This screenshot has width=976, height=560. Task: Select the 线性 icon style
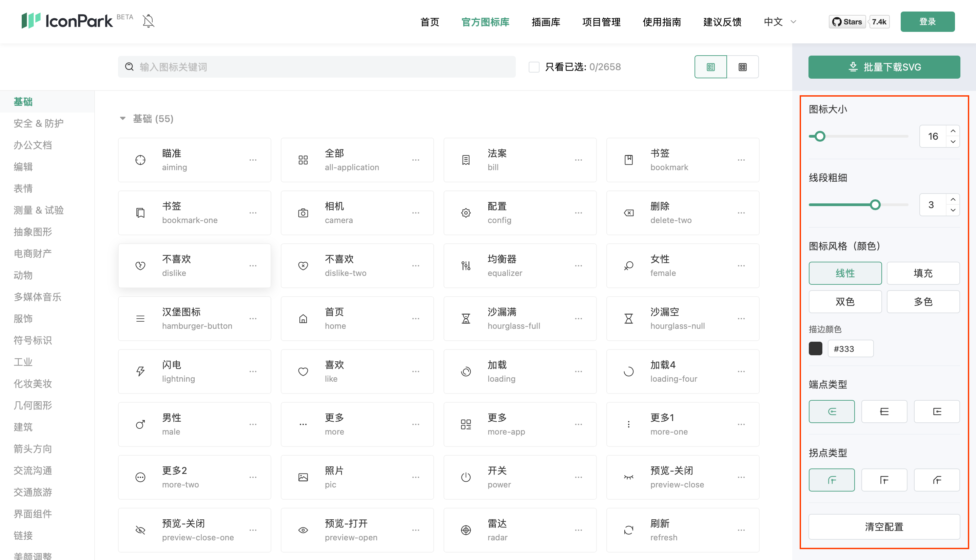point(845,273)
